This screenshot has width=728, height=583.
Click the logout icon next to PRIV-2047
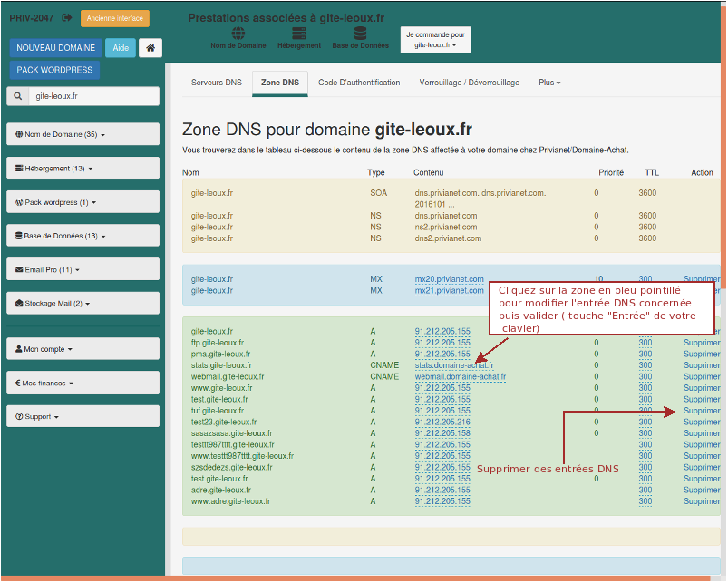tap(67, 17)
